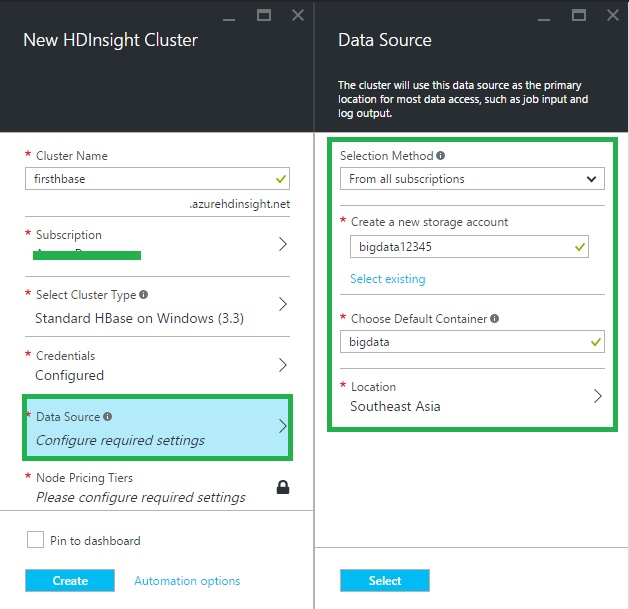629x609 pixels.
Task: Click info icon next to Select Cluster Type
Action: [144, 295]
